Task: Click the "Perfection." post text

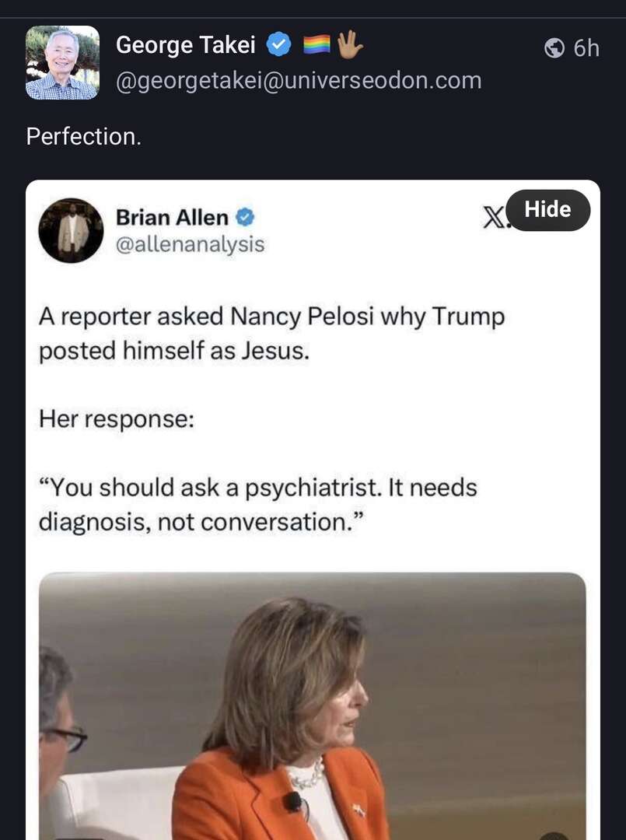Action: (x=84, y=137)
